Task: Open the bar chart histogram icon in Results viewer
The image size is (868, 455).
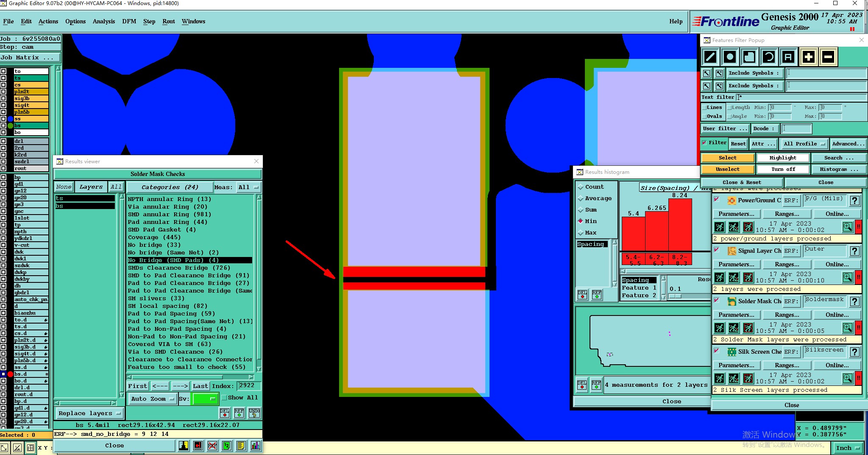Action: 256,446
